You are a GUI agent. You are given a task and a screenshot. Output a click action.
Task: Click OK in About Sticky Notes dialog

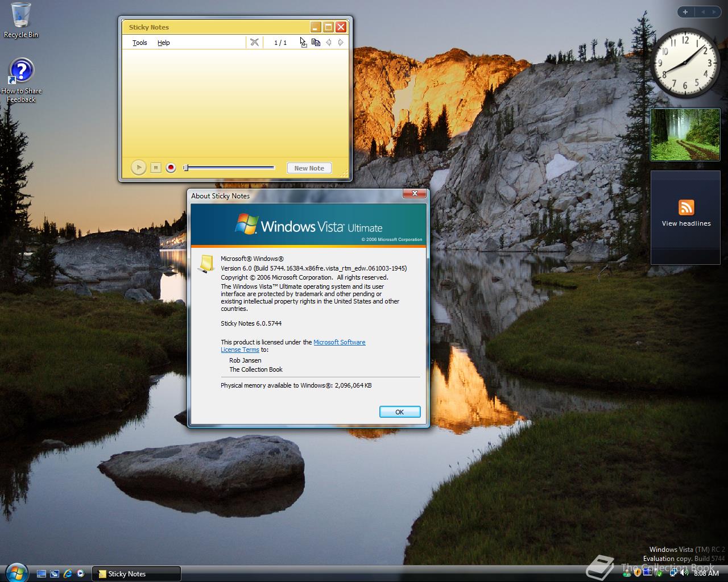click(x=399, y=412)
